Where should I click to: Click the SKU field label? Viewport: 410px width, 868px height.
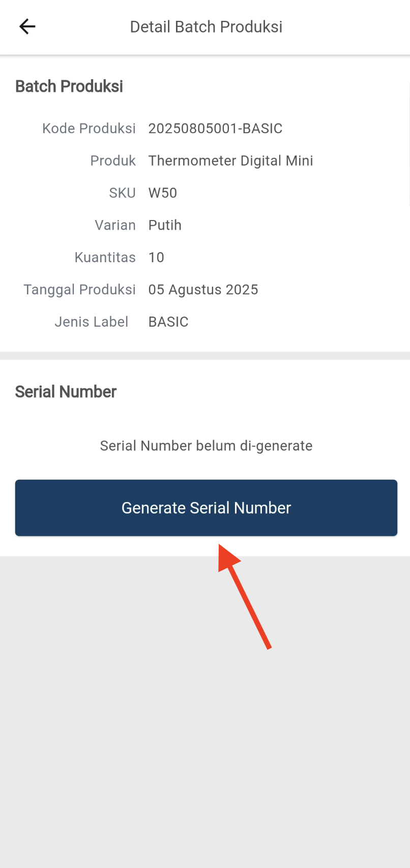(122, 193)
